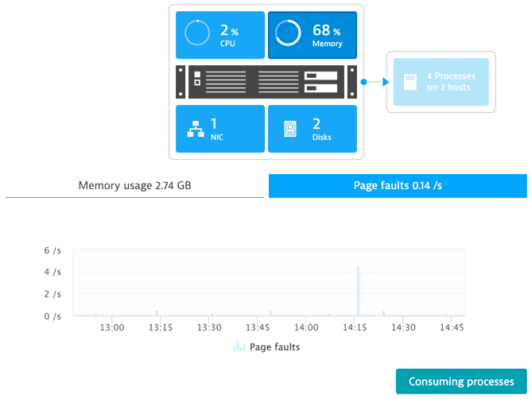
Task: Click the server rack host illustration
Action: 266,82
